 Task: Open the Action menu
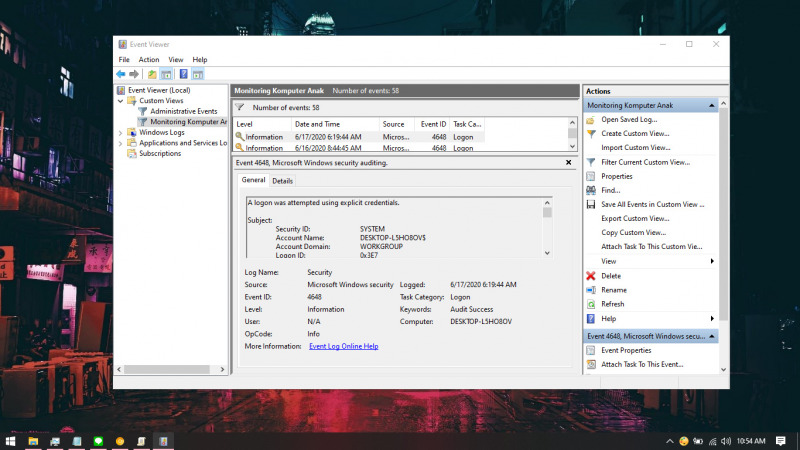coord(149,60)
